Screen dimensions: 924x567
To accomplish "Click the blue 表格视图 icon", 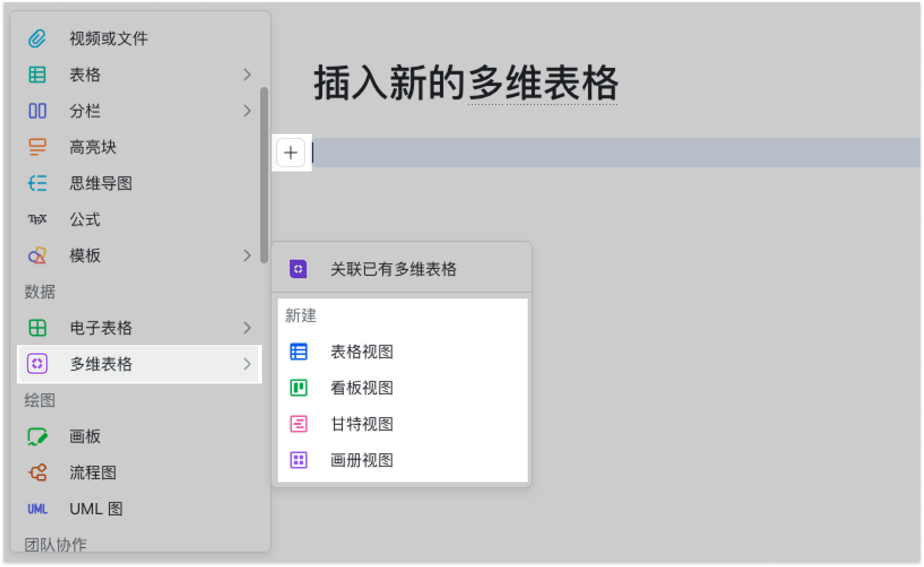I will click(299, 352).
